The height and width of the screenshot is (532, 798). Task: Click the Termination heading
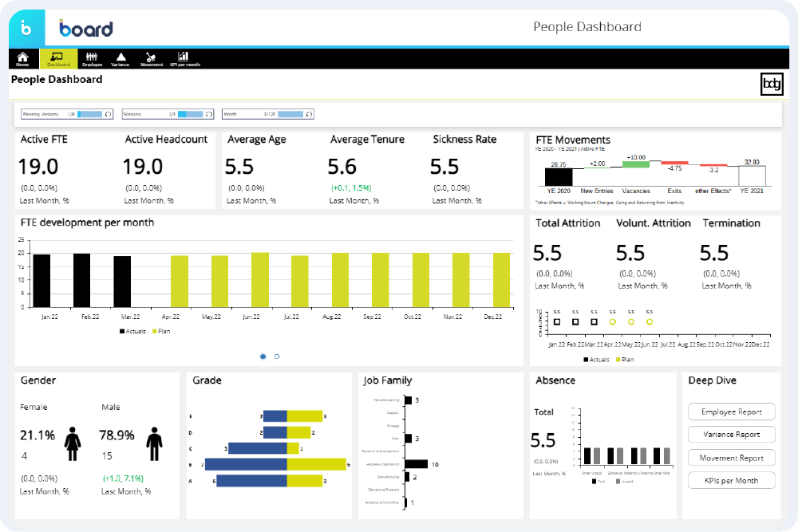click(731, 223)
